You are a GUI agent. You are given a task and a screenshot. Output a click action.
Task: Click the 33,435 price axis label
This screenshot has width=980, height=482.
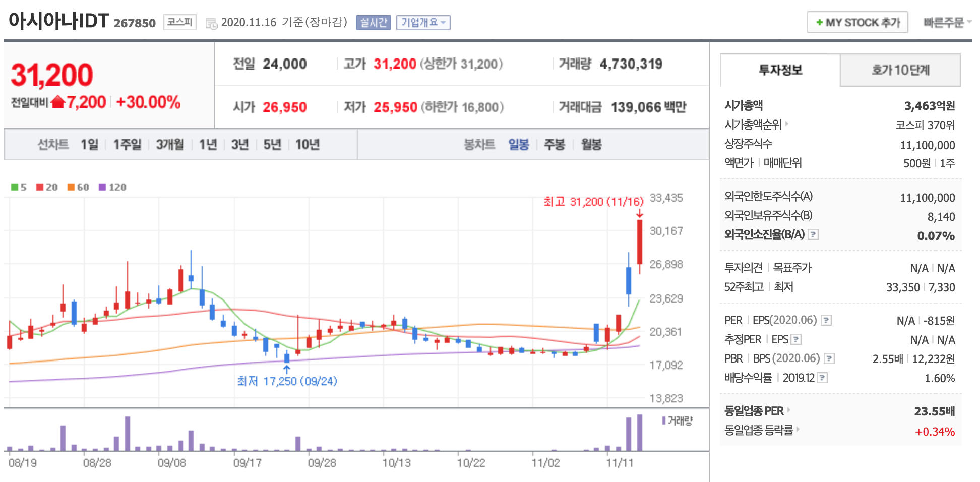click(x=666, y=198)
